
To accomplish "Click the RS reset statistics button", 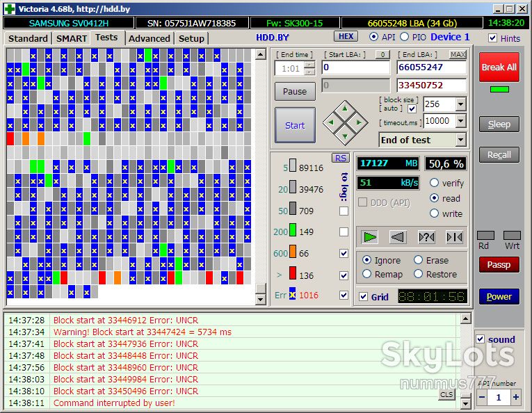I will [x=340, y=158].
